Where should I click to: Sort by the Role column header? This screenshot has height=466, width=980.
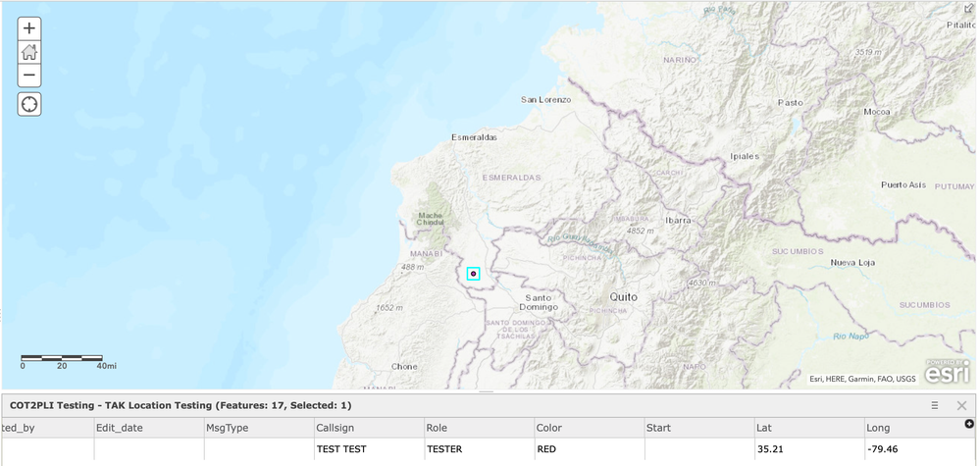(x=480, y=428)
